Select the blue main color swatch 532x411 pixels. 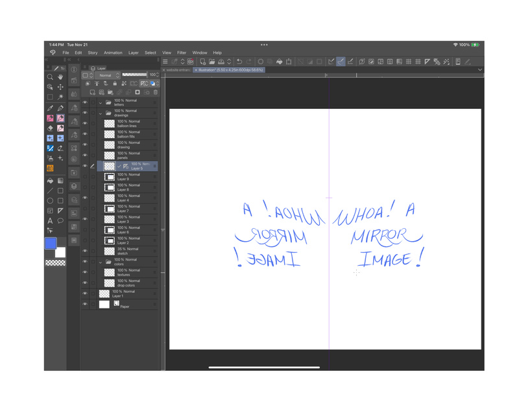pos(51,243)
